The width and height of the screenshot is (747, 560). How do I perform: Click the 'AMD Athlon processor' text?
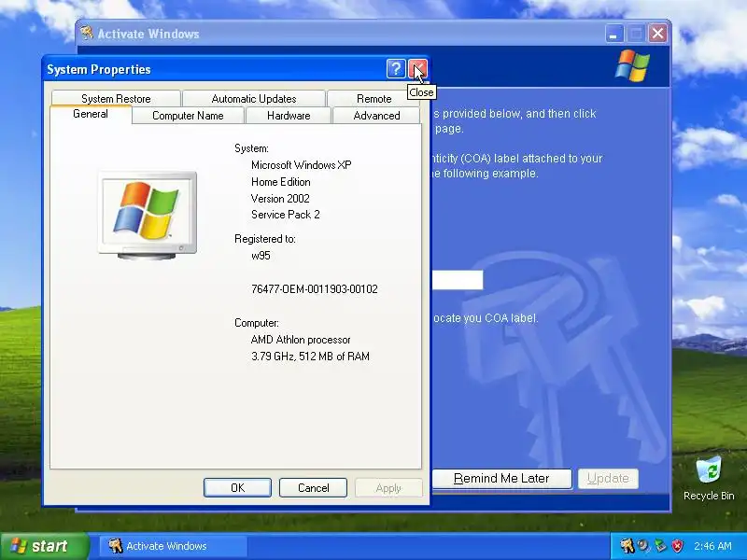301,340
